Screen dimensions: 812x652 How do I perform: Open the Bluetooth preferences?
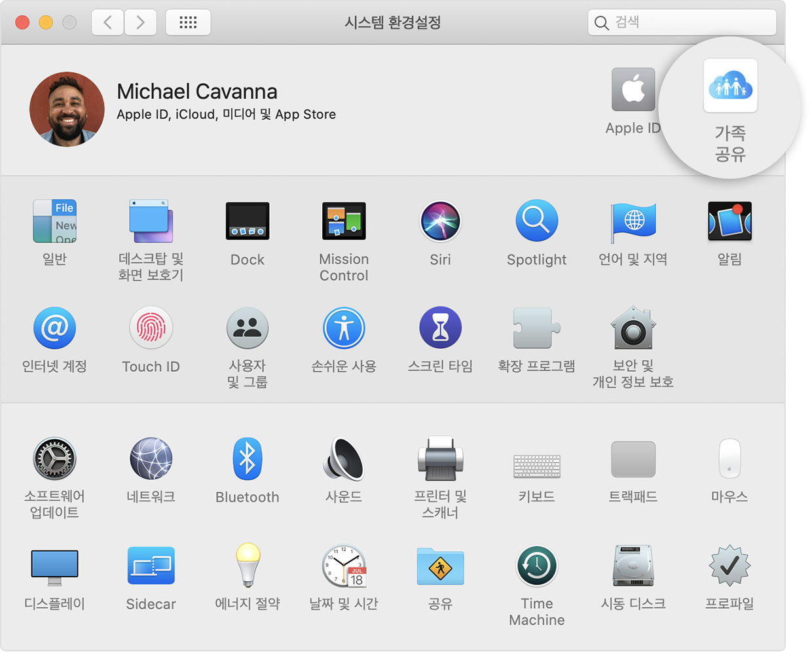point(248,459)
